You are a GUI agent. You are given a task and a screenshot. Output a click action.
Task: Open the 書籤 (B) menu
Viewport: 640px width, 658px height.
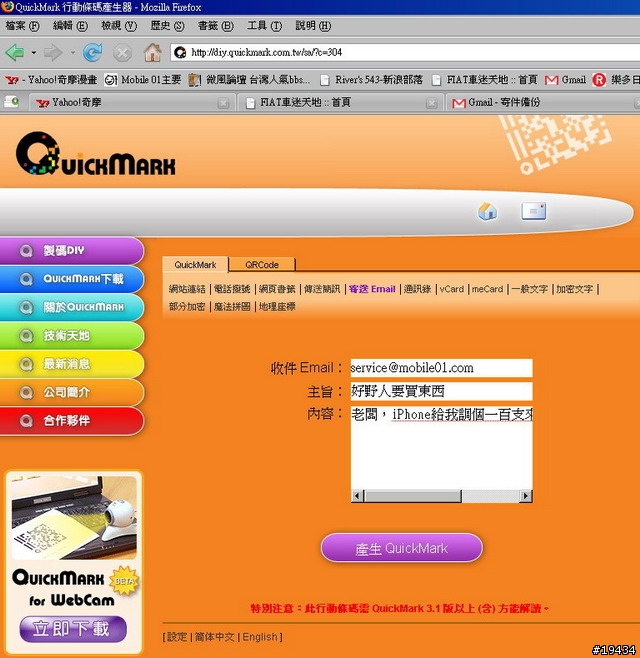(216, 26)
